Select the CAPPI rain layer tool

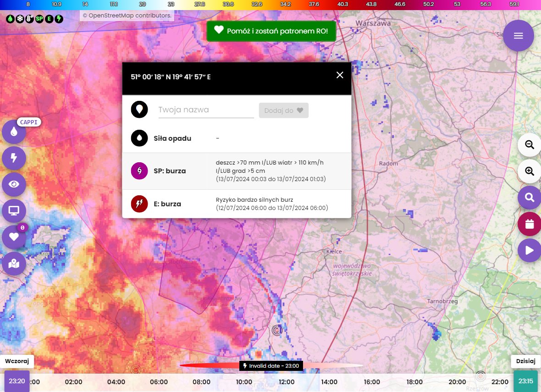coord(14,132)
